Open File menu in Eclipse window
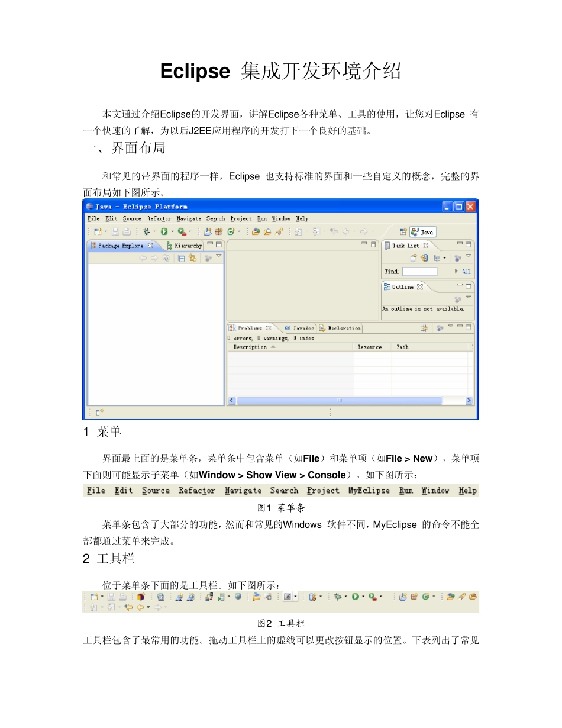The width and height of the screenshot is (562, 728). point(93,218)
